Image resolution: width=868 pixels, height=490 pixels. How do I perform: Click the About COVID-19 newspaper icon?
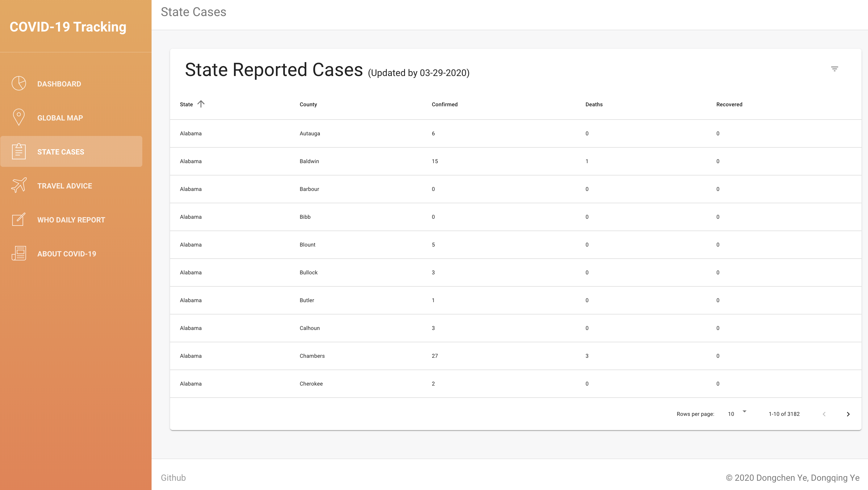19,254
